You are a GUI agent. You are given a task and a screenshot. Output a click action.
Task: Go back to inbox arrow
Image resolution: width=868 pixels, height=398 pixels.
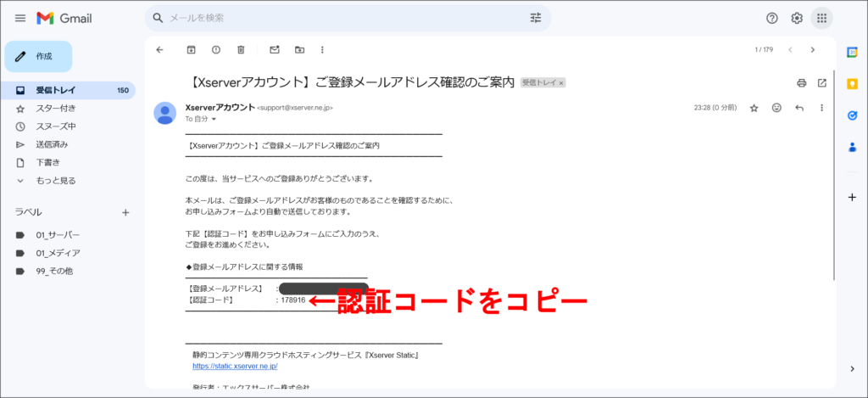click(x=160, y=50)
